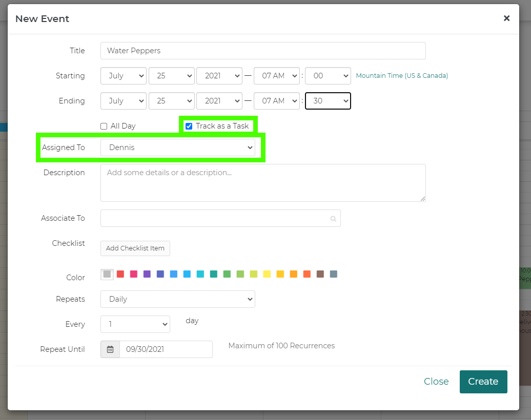Select the lime color swatch

254,274
